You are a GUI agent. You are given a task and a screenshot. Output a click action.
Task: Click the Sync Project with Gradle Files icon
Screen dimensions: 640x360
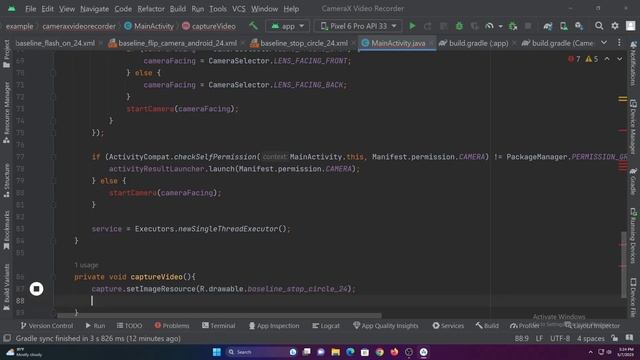(548, 26)
